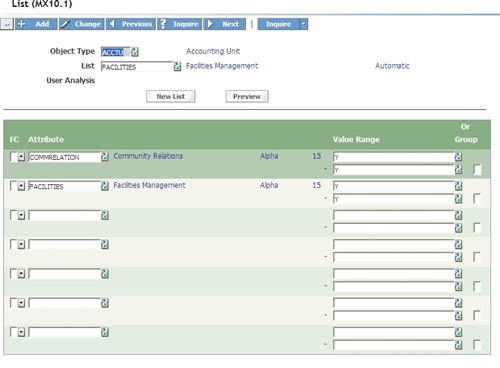Click the List input field containing FACILITIES
500x368 pixels.
[137, 67]
